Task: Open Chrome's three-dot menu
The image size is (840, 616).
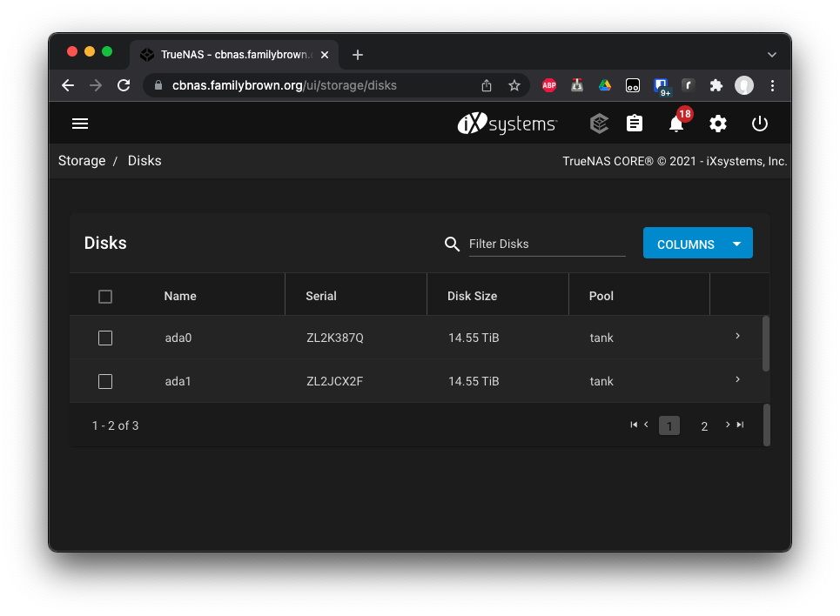Action: [x=772, y=86]
